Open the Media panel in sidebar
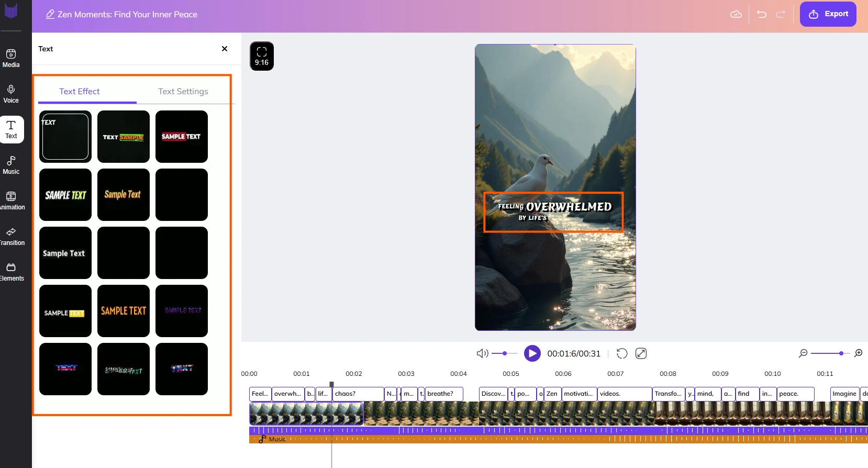Image resolution: width=868 pixels, height=468 pixels. pos(11,59)
